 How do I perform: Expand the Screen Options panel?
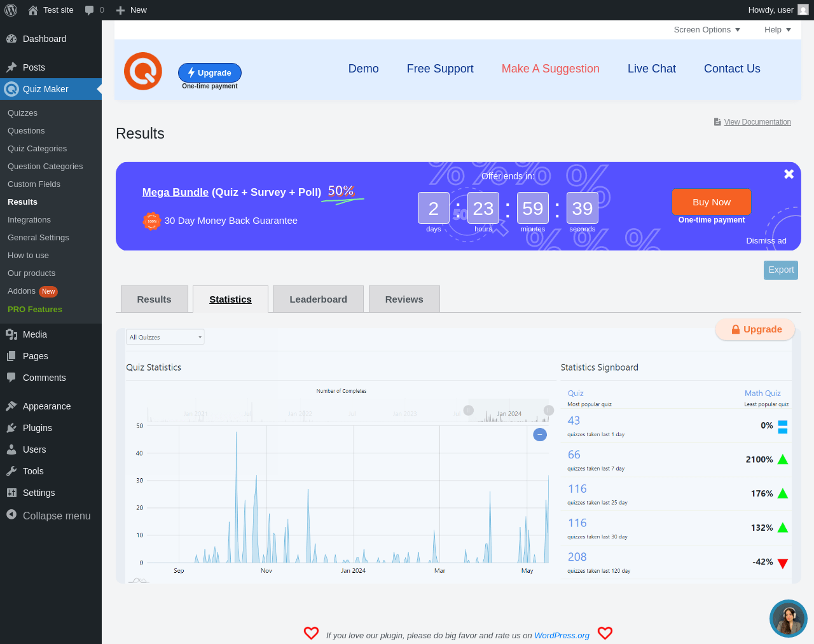click(x=707, y=30)
